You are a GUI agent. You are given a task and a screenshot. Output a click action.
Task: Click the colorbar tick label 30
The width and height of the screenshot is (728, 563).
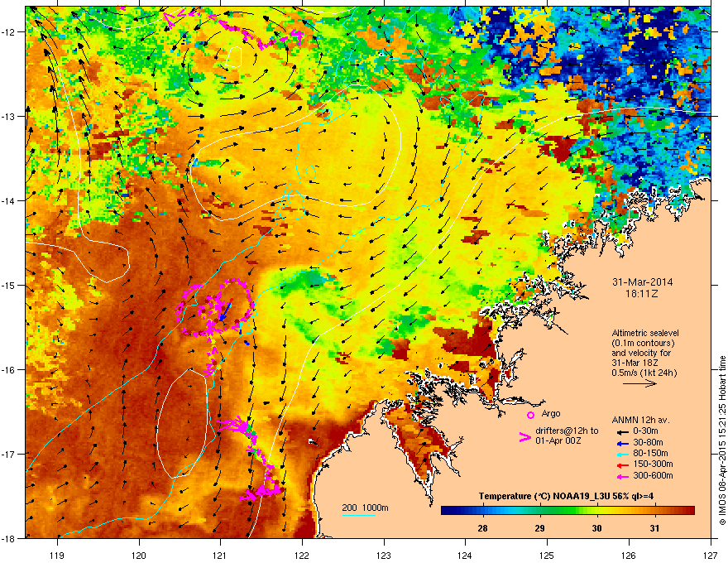coord(596,528)
